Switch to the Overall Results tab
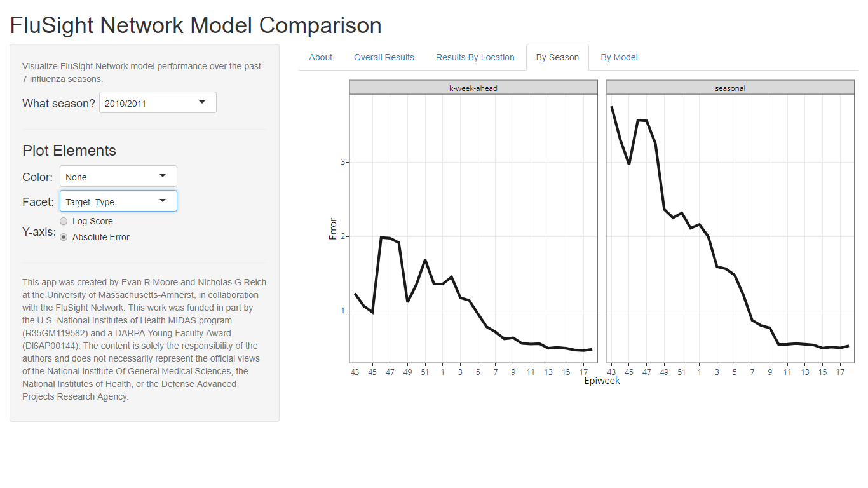This screenshot has width=868, height=488. coord(384,57)
